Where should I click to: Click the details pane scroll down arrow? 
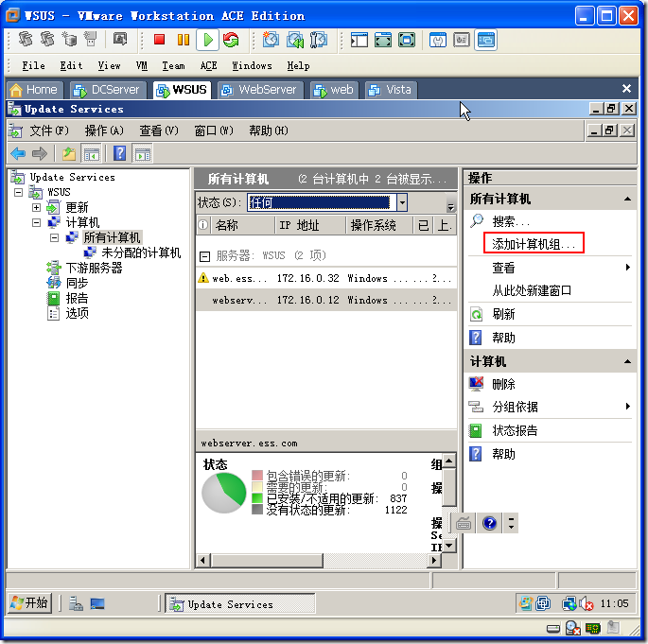coord(449,546)
